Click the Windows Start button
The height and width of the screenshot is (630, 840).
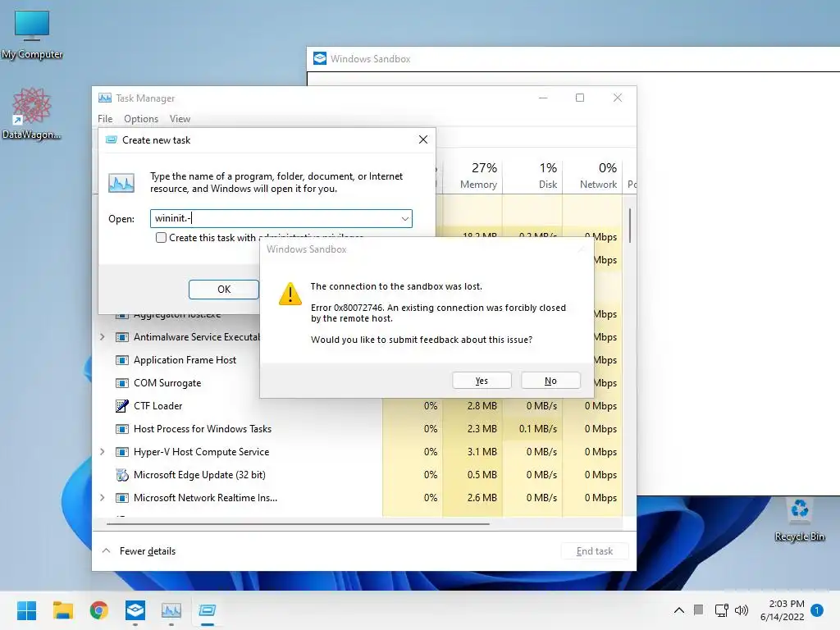click(x=26, y=610)
